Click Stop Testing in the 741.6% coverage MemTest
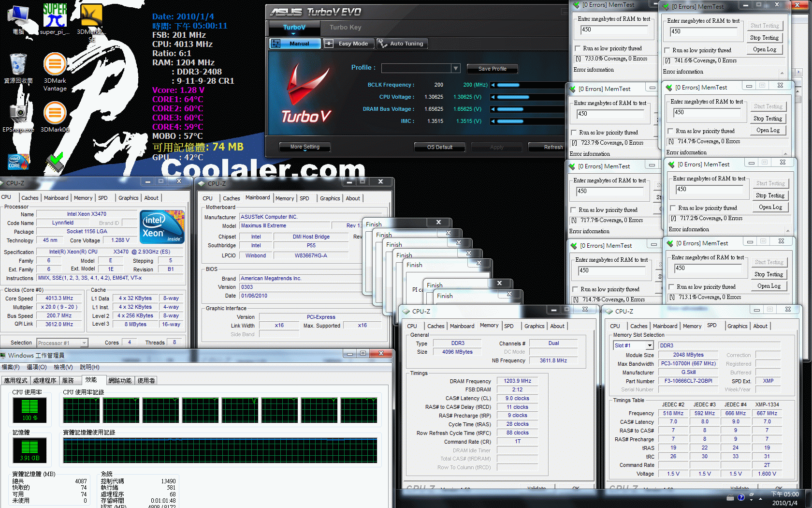Image resolution: width=812 pixels, height=508 pixels. (x=764, y=38)
